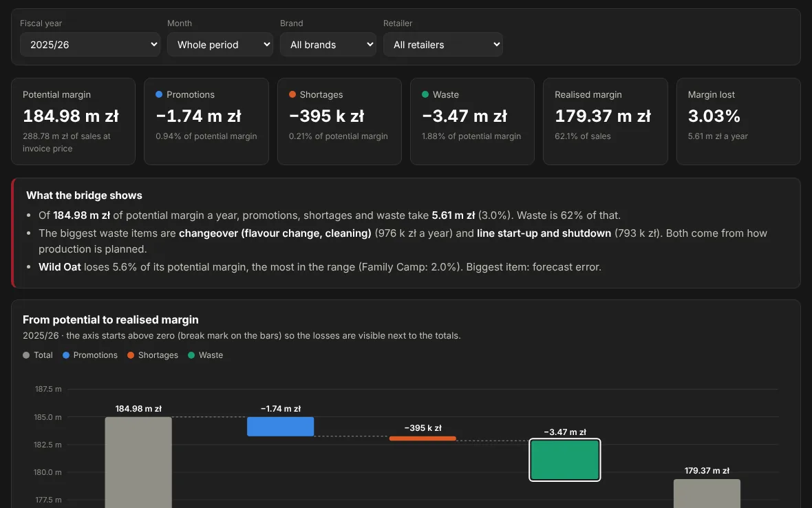Click the 182.5 m axis label
812x508 pixels.
pos(47,444)
